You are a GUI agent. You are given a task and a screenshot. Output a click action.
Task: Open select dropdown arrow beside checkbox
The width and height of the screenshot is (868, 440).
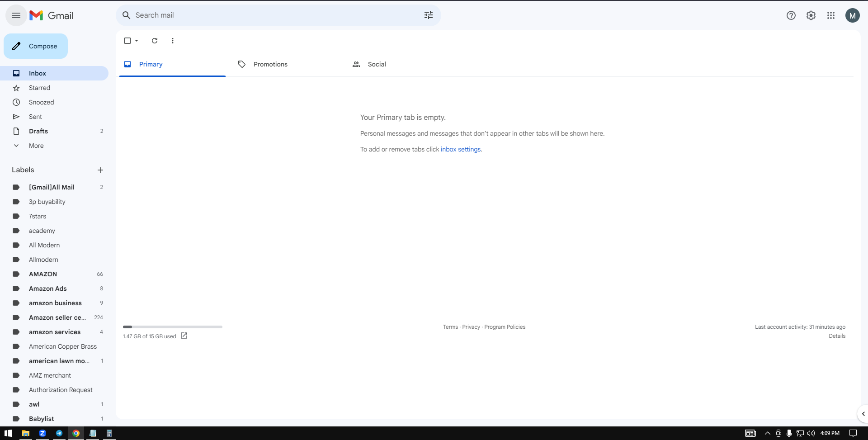tap(137, 41)
